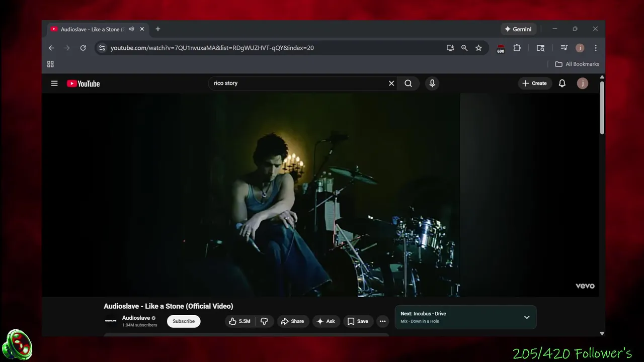Like the video with 5.5M thumbs up

[240, 321]
